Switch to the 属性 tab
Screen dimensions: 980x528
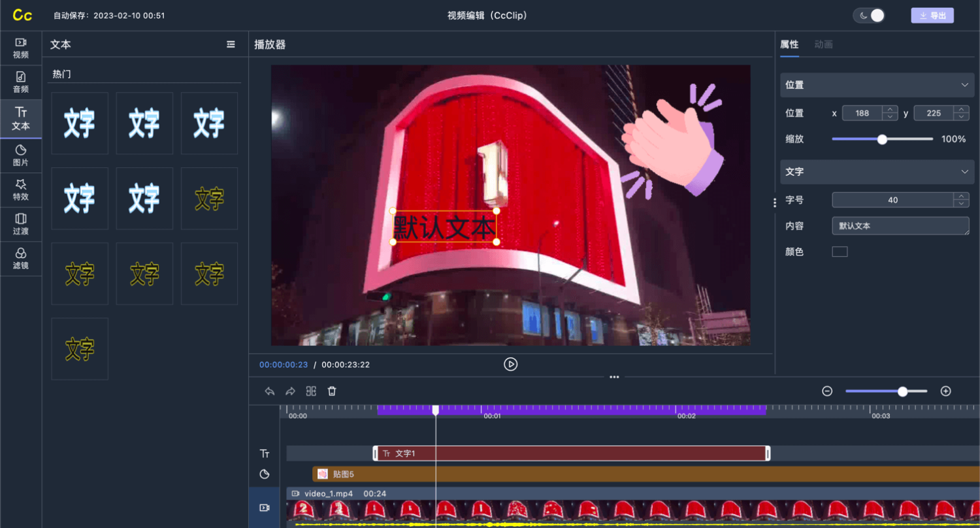pyautogui.click(x=789, y=44)
